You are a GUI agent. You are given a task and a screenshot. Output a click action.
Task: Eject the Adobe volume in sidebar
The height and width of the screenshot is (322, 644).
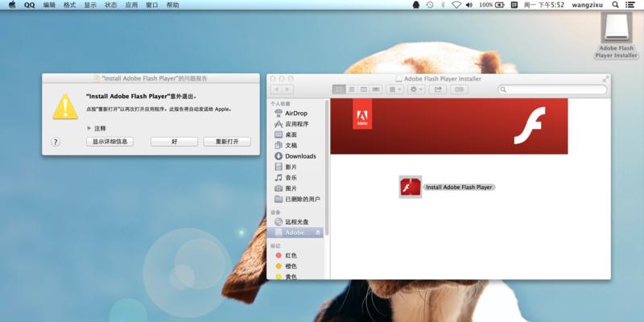(x=317, y=233)
